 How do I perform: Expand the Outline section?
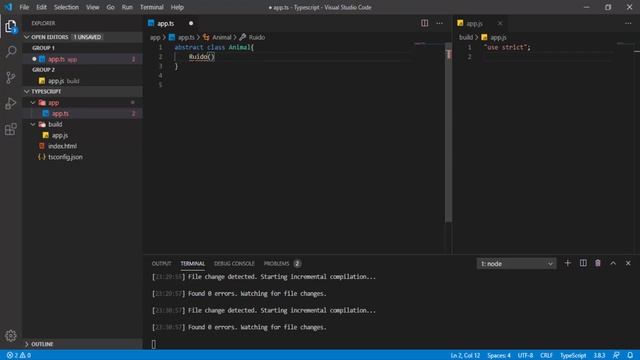(x=82, y=344)
